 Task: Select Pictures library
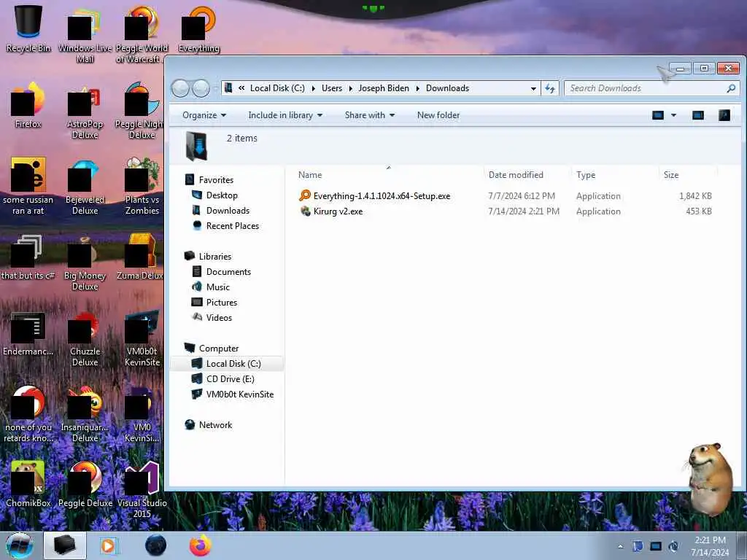[222, 302]
